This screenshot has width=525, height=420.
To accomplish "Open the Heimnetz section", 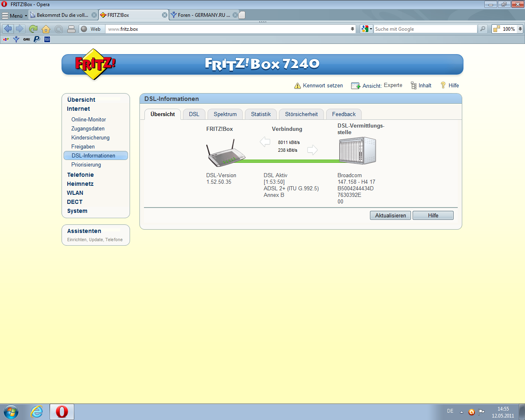I will tap(80, 184).
